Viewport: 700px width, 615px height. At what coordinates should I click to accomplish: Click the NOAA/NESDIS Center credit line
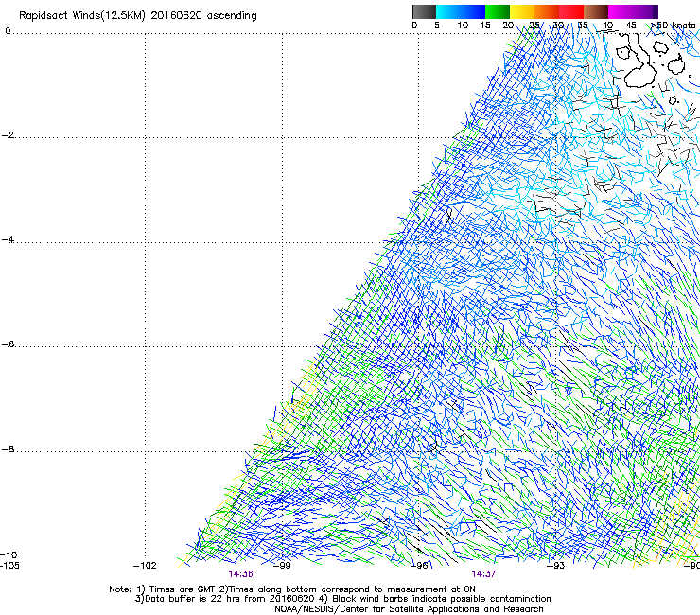click(409, 609)
